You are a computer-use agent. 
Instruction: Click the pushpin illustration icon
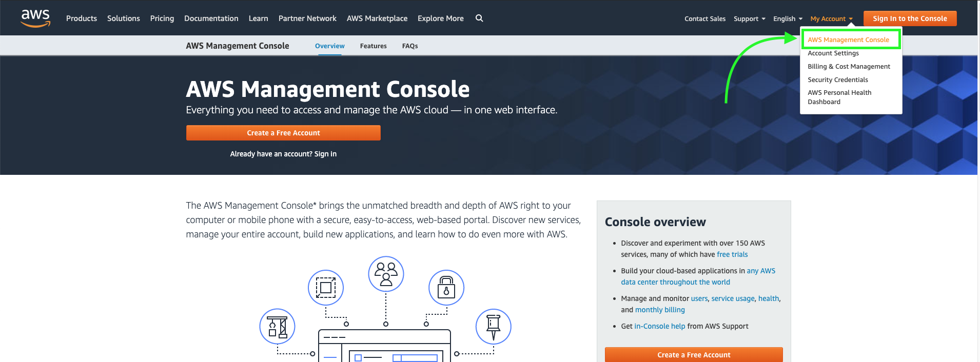point(494,327)
